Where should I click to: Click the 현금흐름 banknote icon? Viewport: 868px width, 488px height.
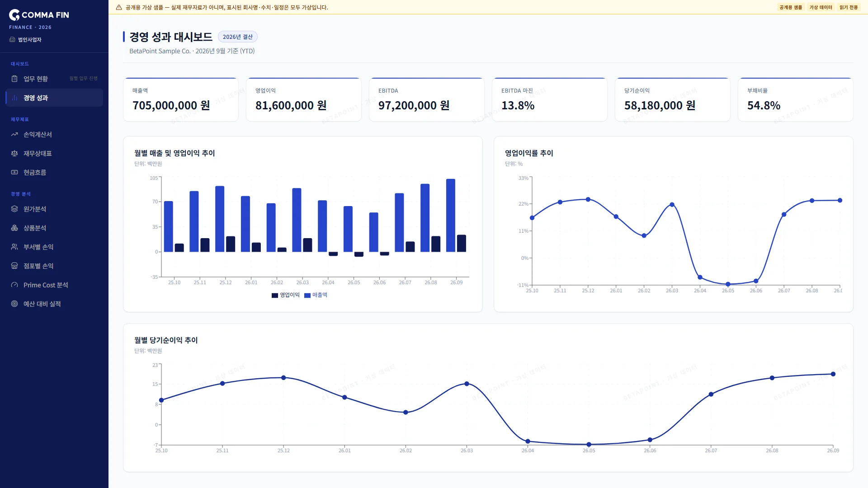[14, 172]
